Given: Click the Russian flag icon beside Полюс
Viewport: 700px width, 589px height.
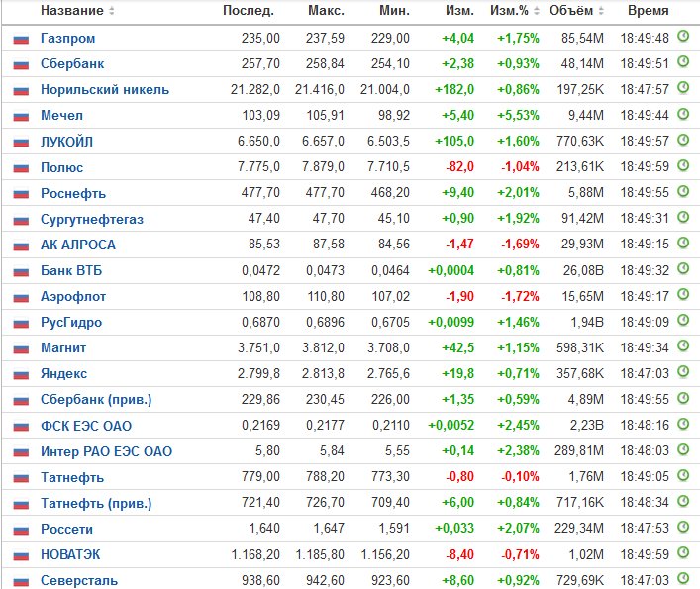Looking at the screenshot, I should point(21,168).
